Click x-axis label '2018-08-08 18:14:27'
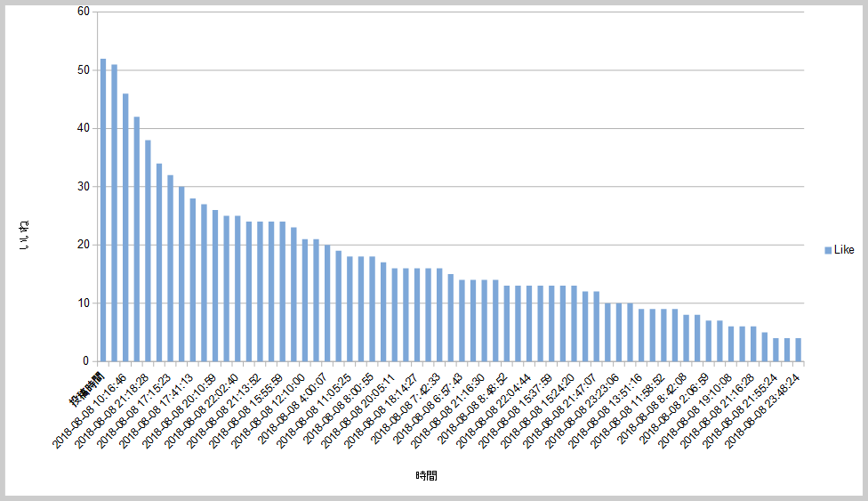 381,410
